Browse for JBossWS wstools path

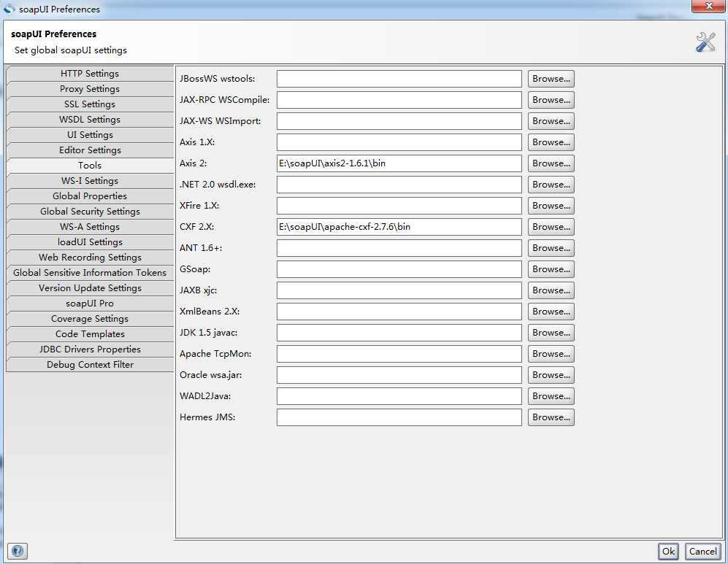[x=551, y=79]
